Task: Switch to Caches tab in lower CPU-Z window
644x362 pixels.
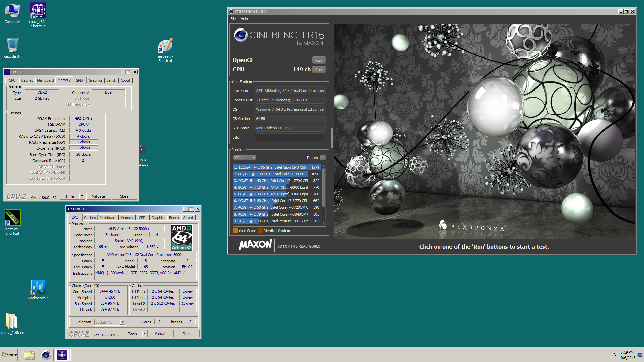Action: [90, 218]
